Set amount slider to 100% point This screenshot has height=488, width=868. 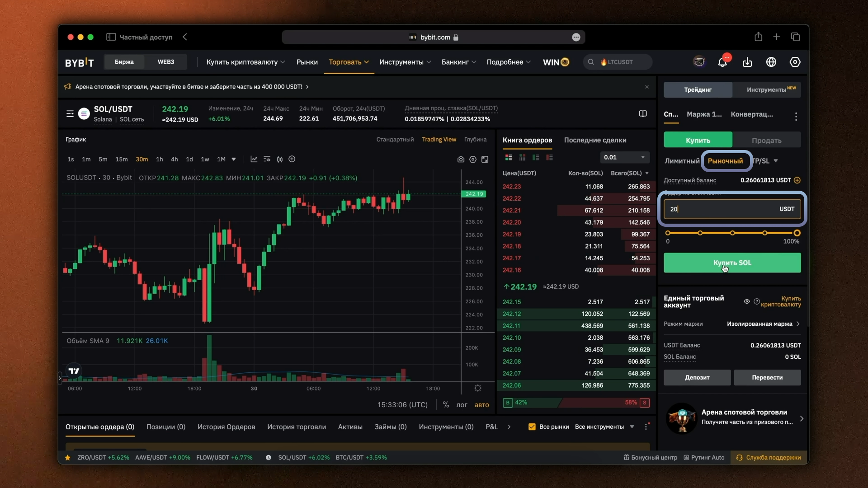point(797,233)
